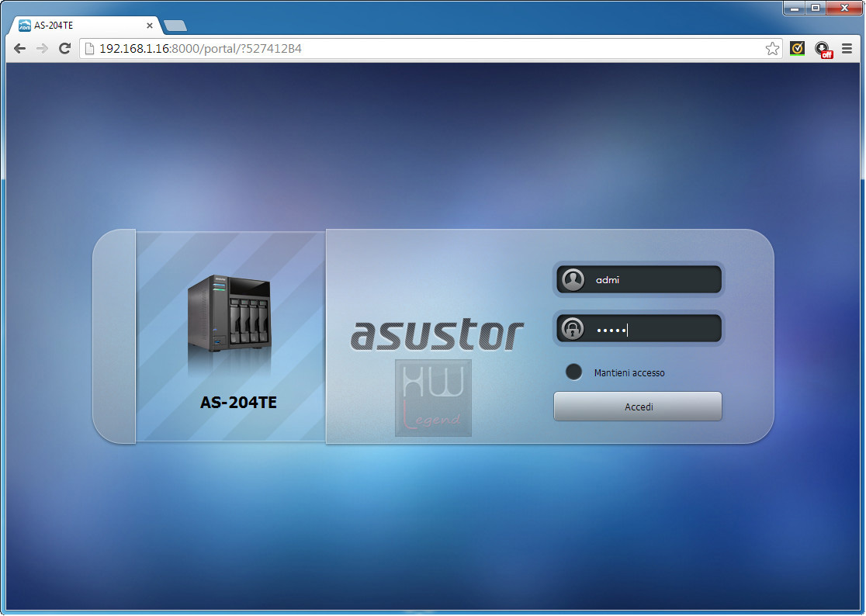Click the user avatar icon in username field

point(573,280)
